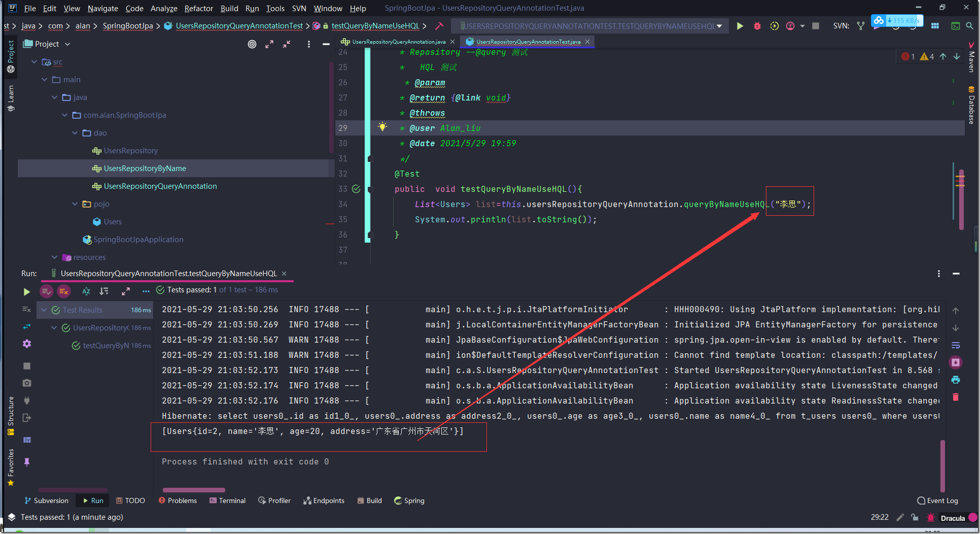980x534 pixels.
Task: Select opened file target icon in Project panel
Action: coord(252,44)
